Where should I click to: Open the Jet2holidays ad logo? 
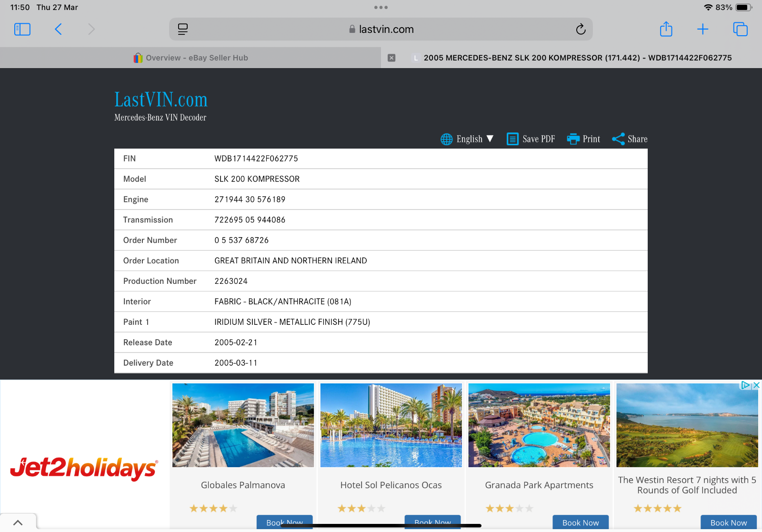click(84, 468)
